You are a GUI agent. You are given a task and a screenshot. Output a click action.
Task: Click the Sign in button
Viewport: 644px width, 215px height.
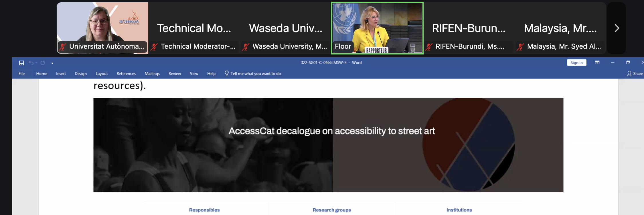pyautogui.click(x=576, y=62)
